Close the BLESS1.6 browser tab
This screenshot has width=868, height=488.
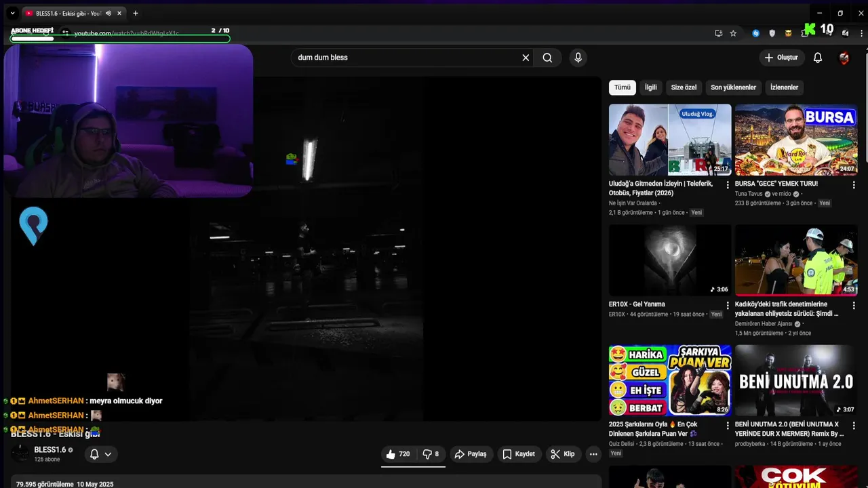coord(119,13)
